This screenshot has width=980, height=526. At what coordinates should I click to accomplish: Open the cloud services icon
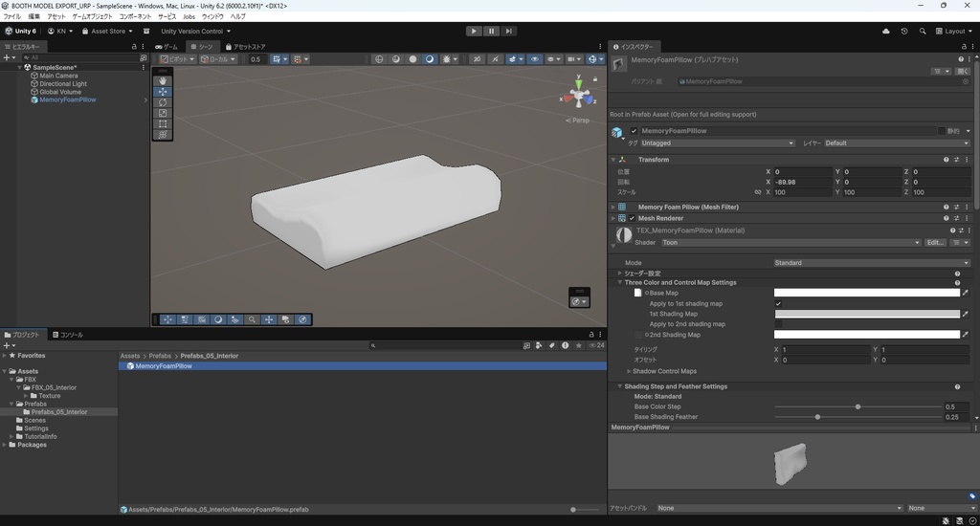(x=885, y=32)
